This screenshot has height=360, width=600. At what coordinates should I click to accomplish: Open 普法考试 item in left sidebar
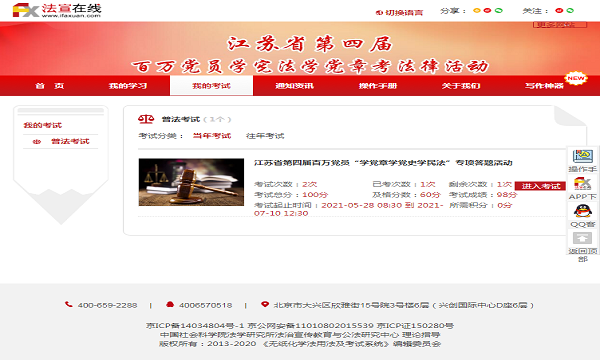pos(70,142)
